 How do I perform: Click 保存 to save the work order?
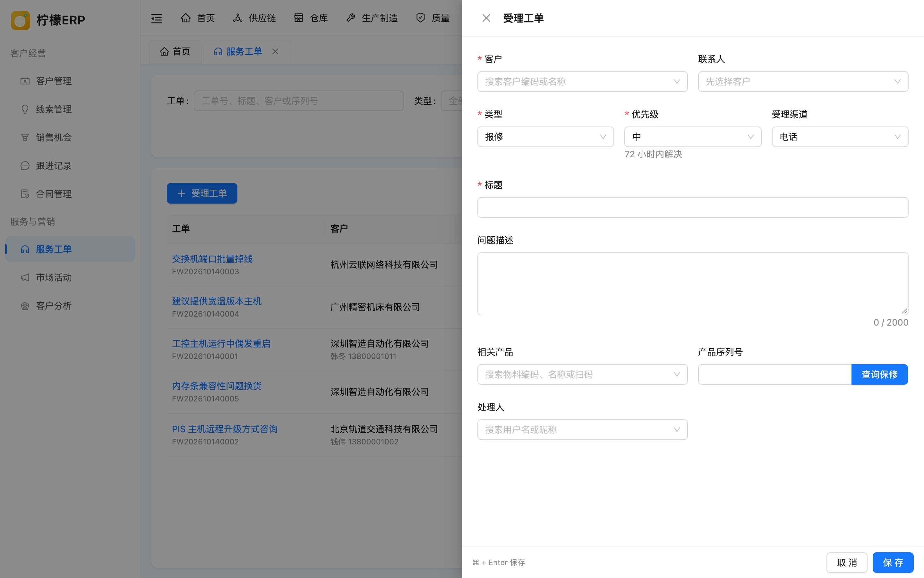(893, 563)
